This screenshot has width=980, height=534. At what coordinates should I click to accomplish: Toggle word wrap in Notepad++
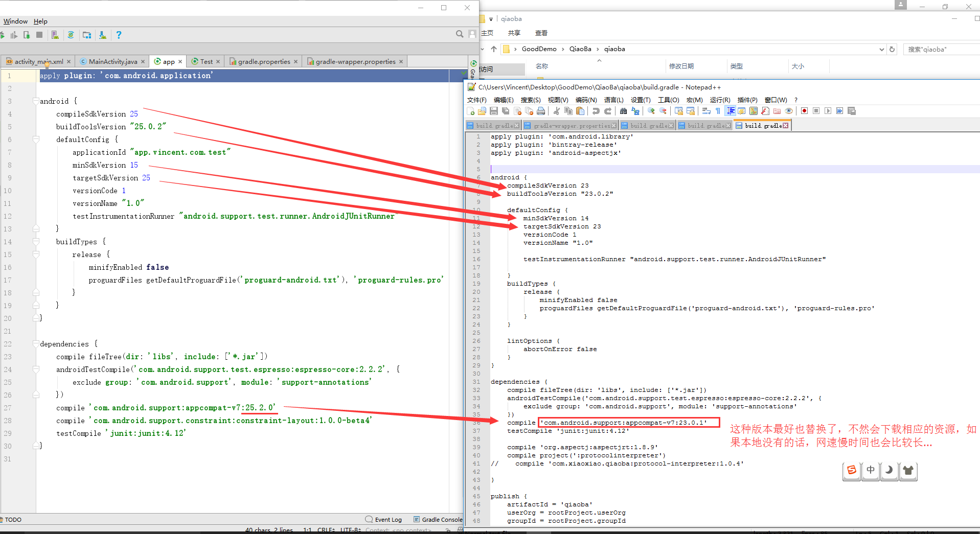point(706,111)
